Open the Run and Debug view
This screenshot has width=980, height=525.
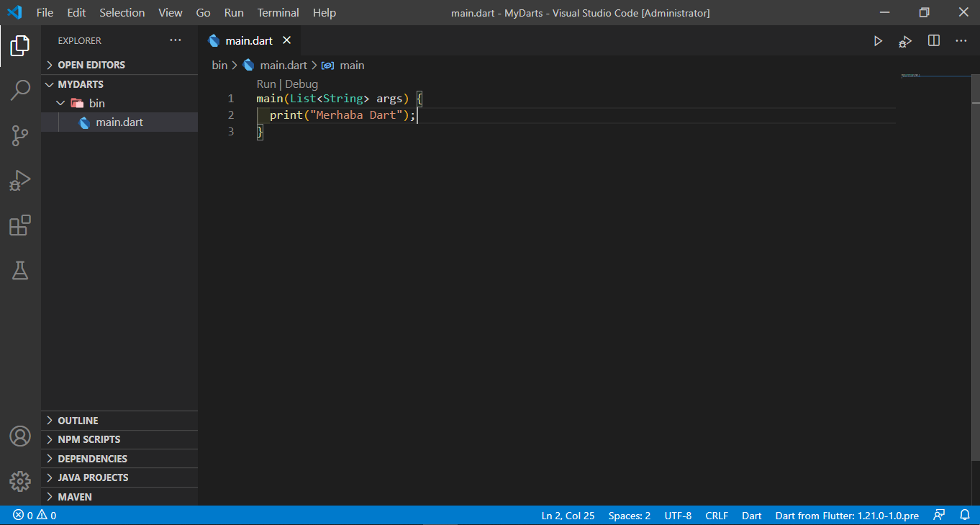click(x=20, y=180)
